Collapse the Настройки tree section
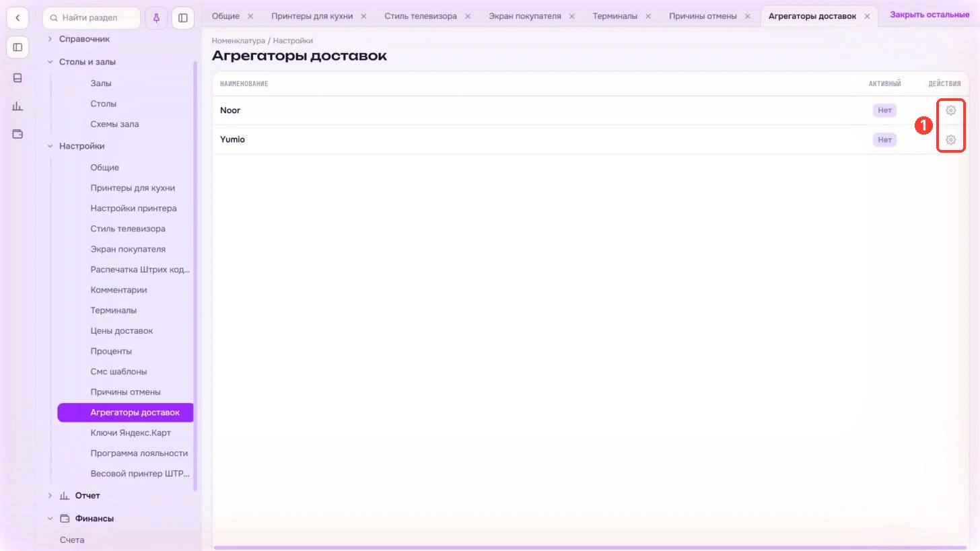The image size is (980, 551). pos(50,146)
